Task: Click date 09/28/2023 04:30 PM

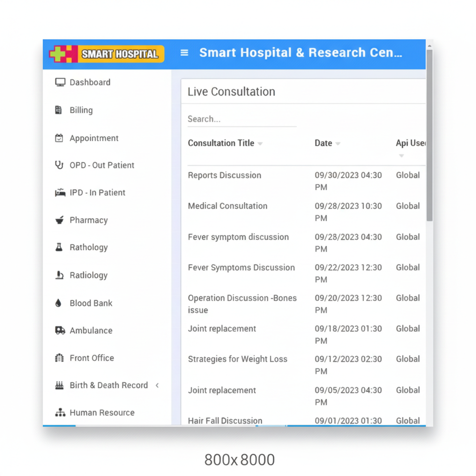Action: point(348,243)
